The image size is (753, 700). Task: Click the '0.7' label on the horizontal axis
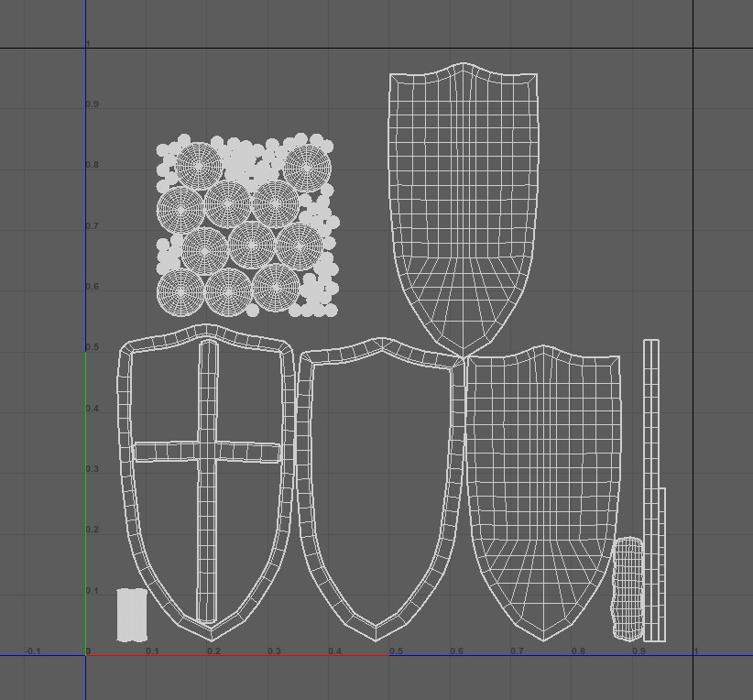click(518, 651)
